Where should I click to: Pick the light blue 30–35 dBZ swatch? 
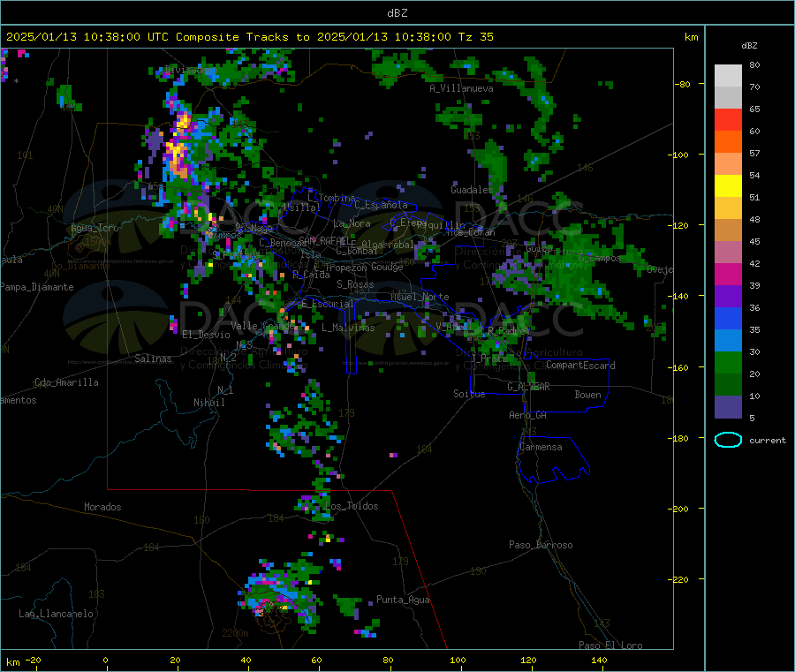tap(728, 341)
